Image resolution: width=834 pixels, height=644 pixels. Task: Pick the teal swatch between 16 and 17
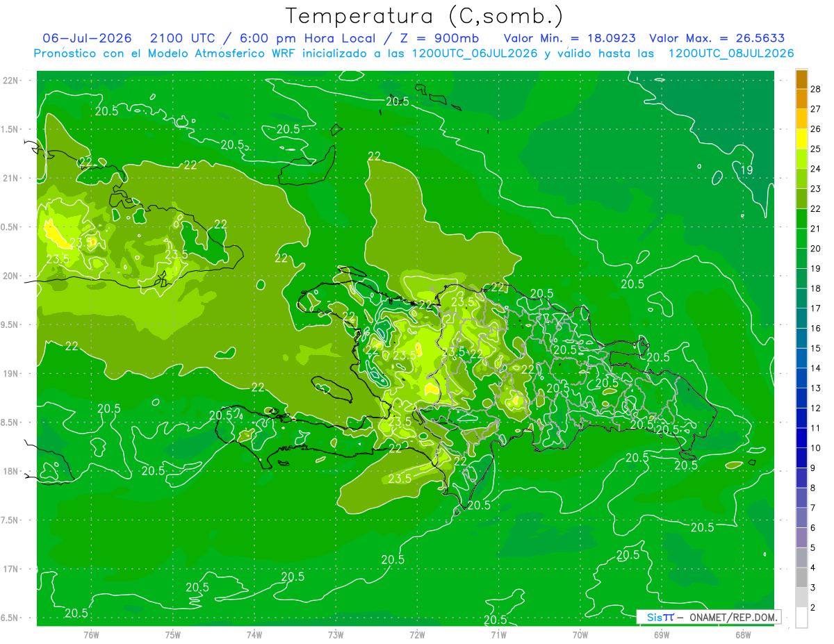coord(801,318)
